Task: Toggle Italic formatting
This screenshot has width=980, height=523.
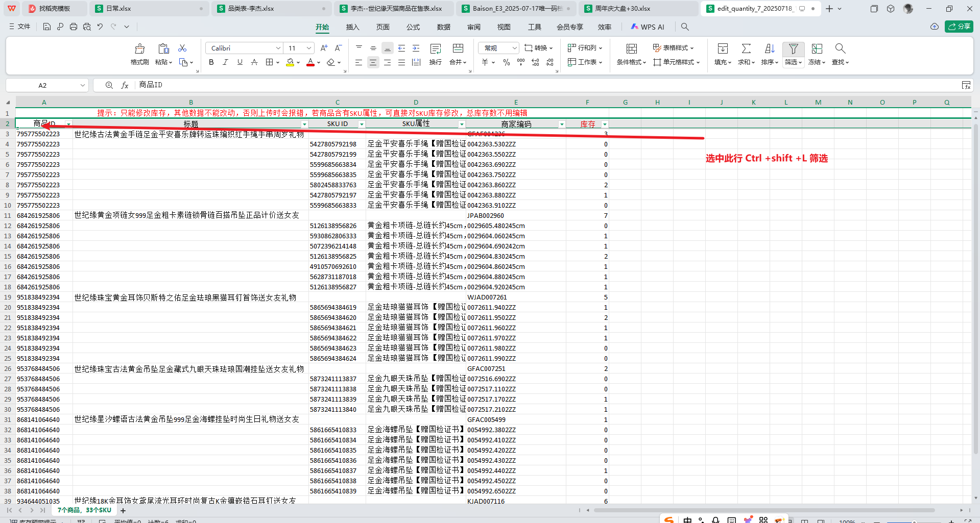Action: tap(225, 62)
